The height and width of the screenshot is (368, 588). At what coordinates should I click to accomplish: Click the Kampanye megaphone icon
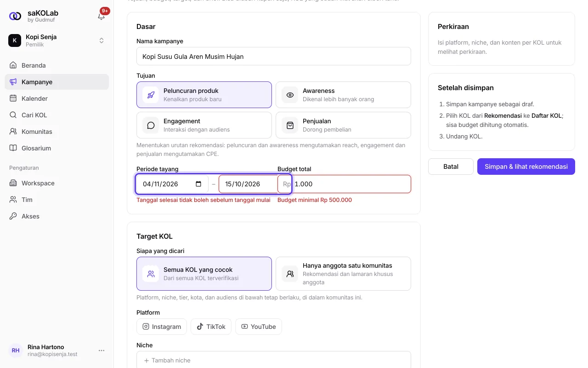(13, 82)
